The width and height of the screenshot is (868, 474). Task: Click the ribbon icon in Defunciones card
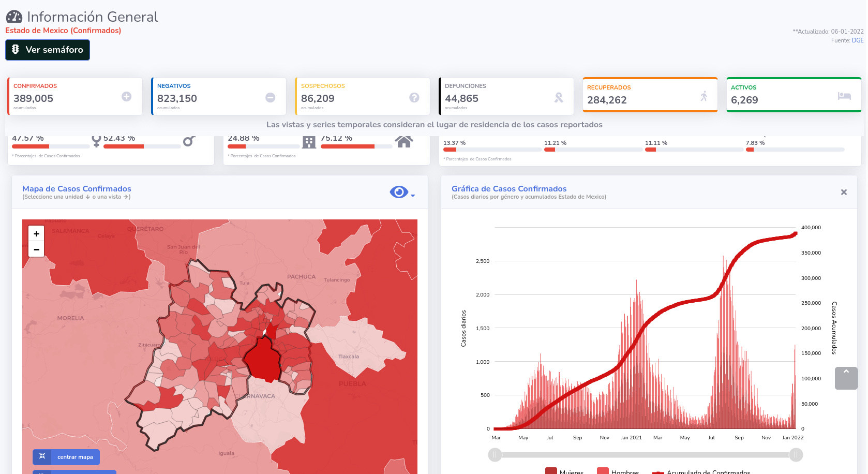pyautogui.click(x=559, y=97)
